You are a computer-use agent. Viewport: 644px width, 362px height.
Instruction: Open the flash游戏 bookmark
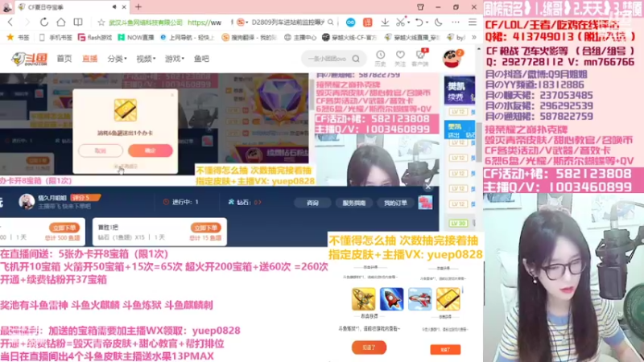pyautogui.click(x=95, y=37)
